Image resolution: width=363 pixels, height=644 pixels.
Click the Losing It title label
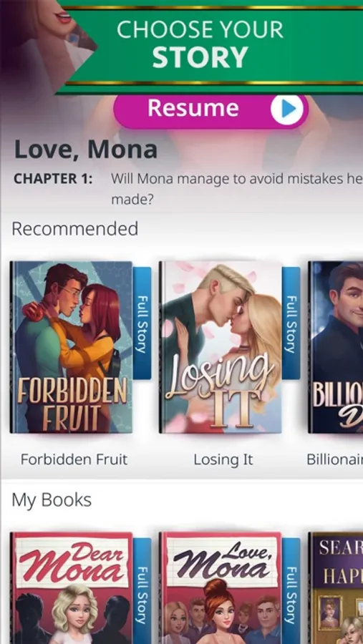tap(223, 459)
